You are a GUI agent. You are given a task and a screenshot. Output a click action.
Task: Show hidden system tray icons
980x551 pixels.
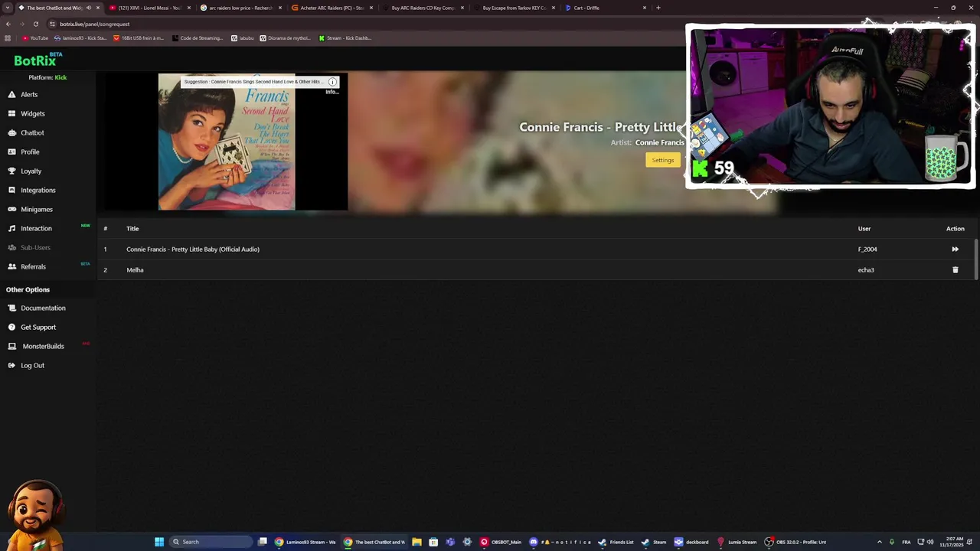879,542
